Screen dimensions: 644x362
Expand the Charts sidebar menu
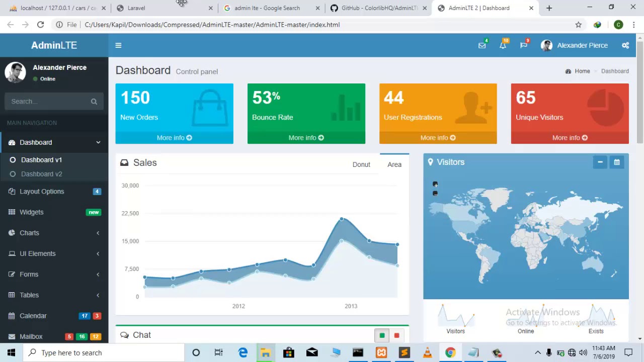[54, 233]
